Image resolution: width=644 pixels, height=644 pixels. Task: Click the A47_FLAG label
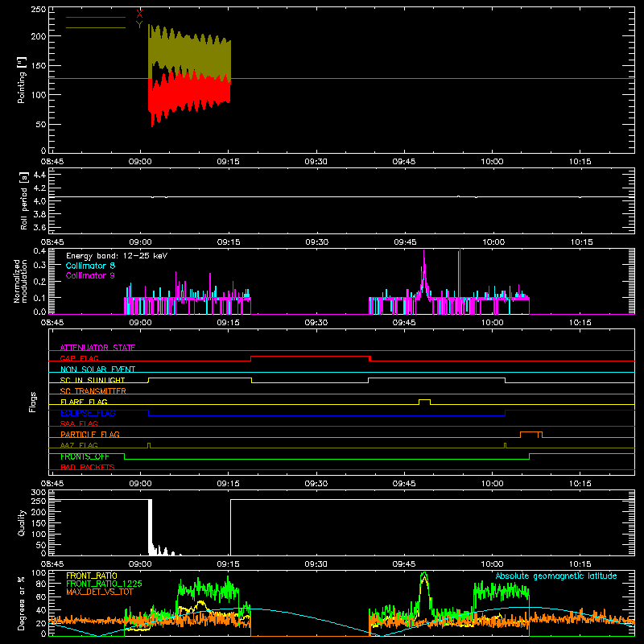point(79,445)
